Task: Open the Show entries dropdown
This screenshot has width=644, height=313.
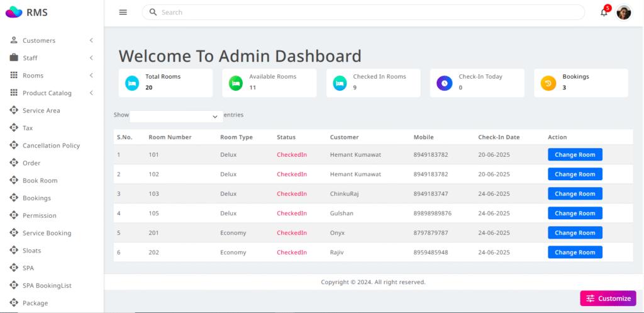Action: click(176, 117)
